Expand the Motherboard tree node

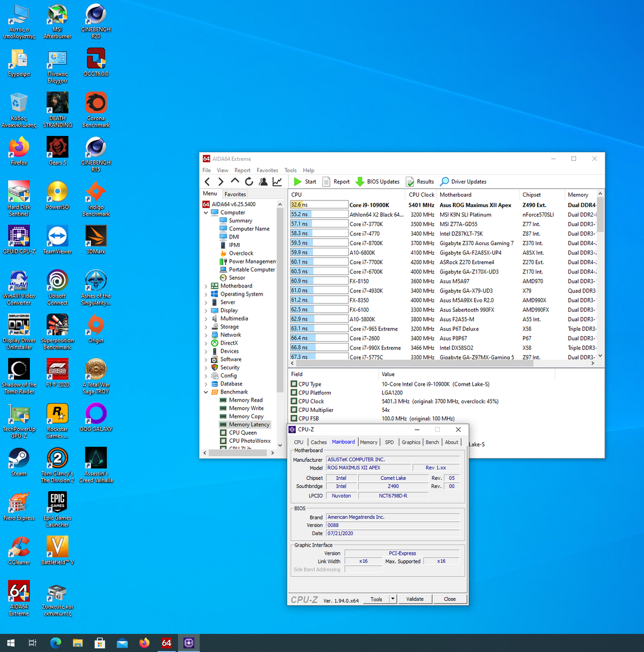click(x=206, y=286)
